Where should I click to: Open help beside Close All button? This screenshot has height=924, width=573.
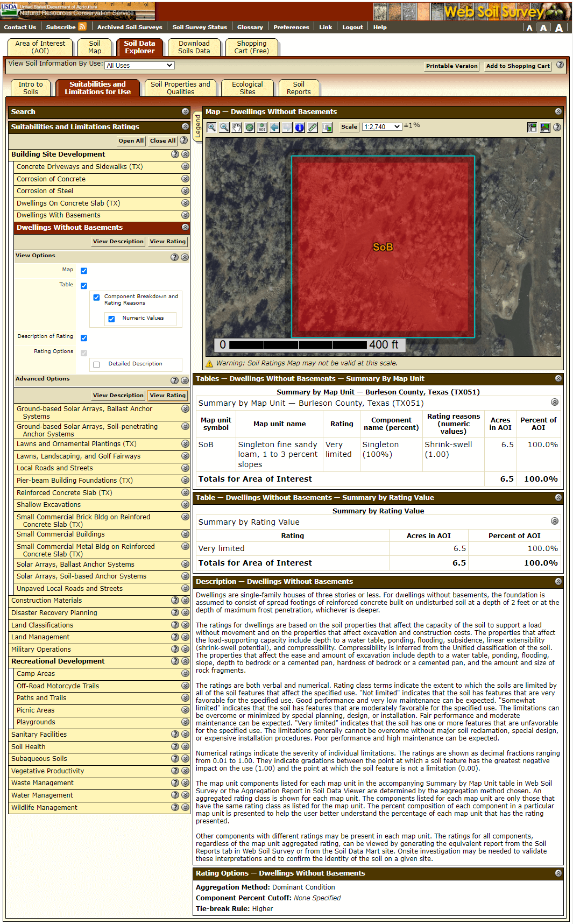pyautogui.click(x=183, y=140)
